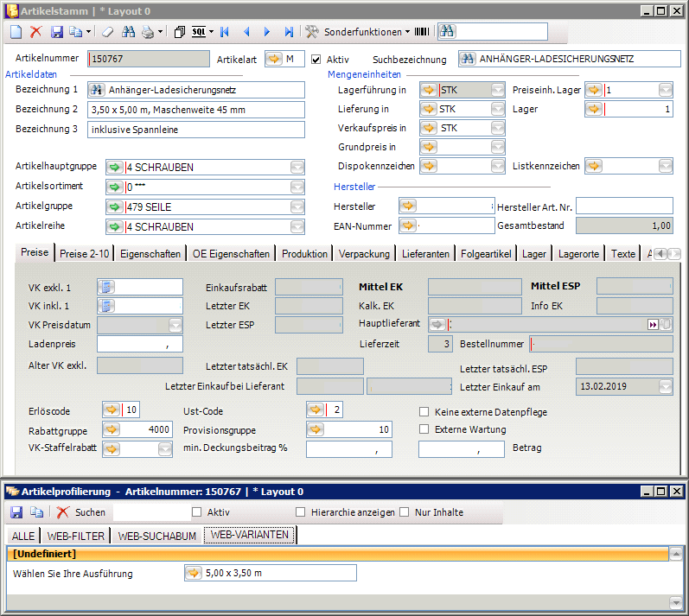Open search with the binoculars toolbar icon

pyautogui.click(x=128, y=32)
